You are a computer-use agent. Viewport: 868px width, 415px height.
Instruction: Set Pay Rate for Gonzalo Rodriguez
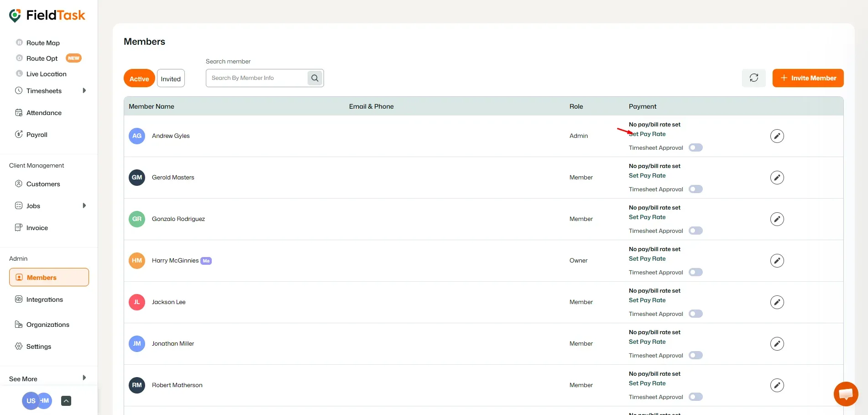pos(647,217)
